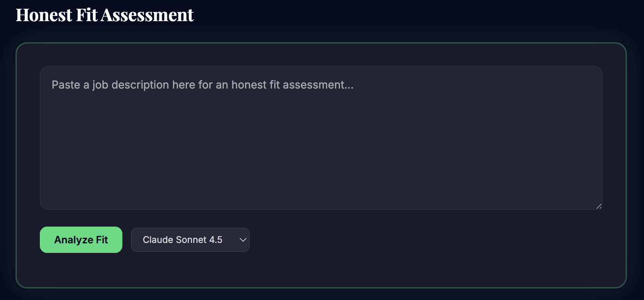The height and width of the screenshot is (300, 644).
Task: Click the chevron arrow in model selector
Action: (243, 240)
